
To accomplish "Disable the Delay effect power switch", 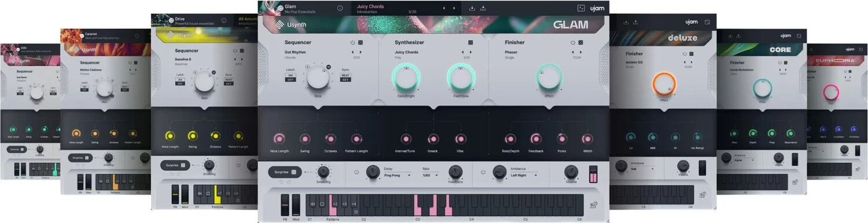I will 356,172.
